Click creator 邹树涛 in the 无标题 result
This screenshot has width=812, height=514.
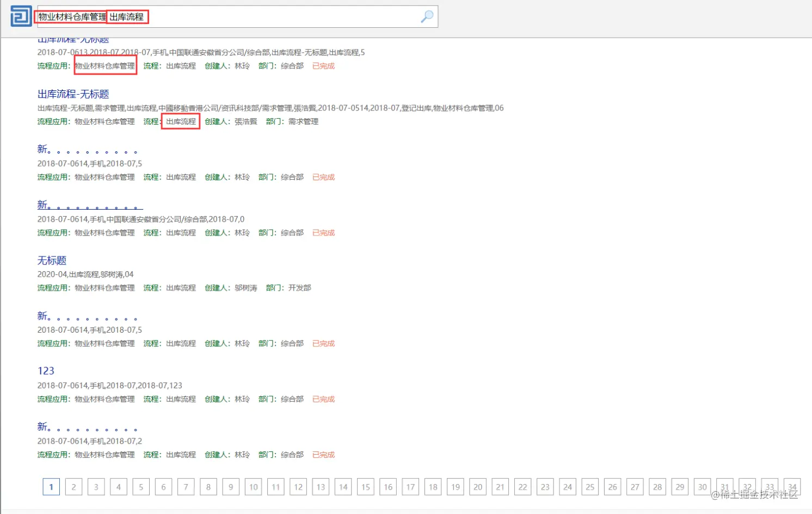(245, 287)
